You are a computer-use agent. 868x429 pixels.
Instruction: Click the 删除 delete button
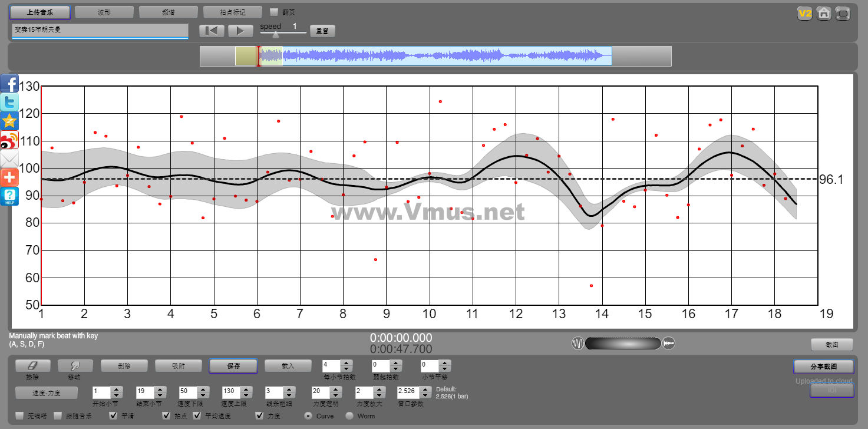[124, 366]
